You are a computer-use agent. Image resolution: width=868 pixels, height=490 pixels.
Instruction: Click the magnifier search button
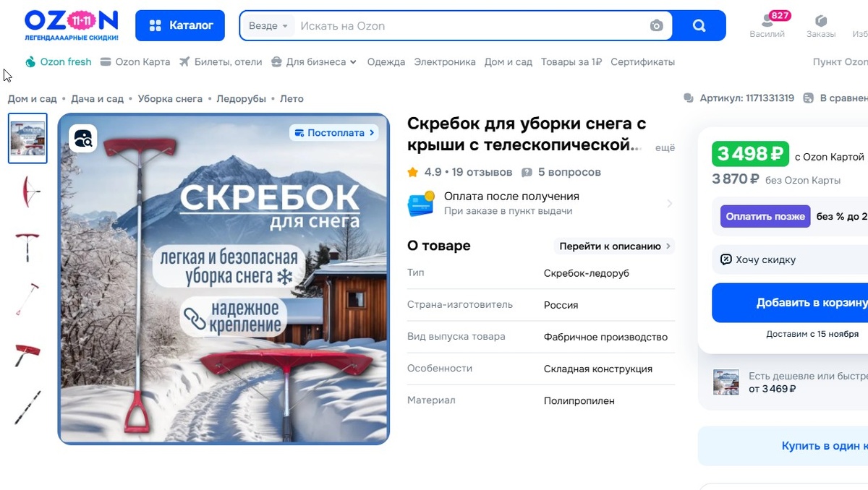(x=699, y=26)
